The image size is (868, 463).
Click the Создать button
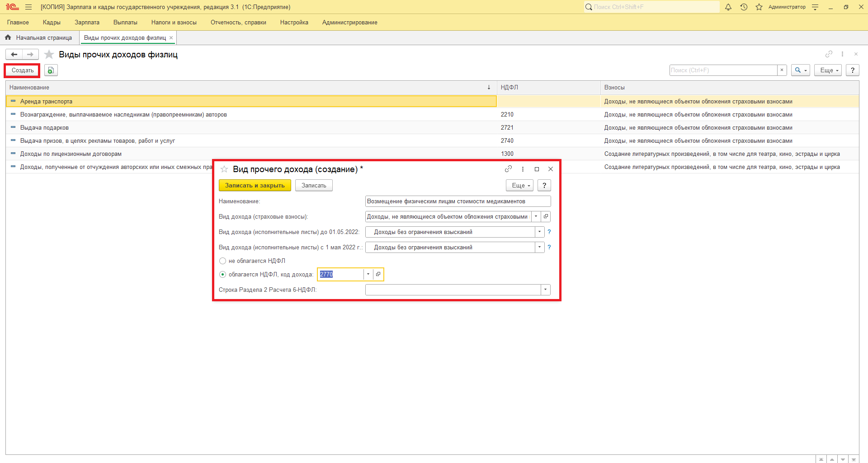pyautogui.click(x=23, y=70)
